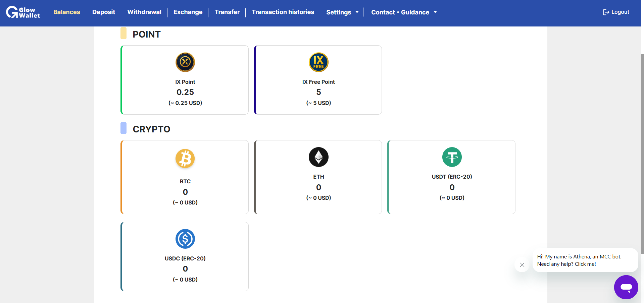Click the Ethereum ETH icon
Viewport: 644px width, 303px height.
point(318,157)
